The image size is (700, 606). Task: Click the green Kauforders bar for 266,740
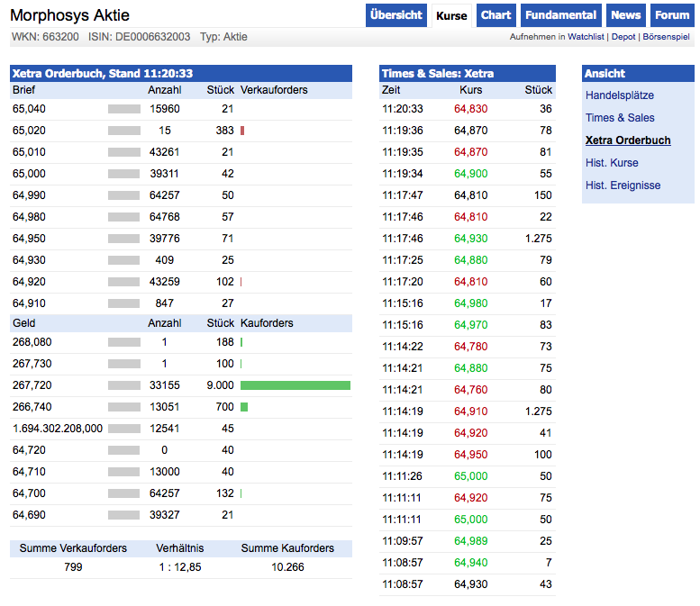[244, 407]
